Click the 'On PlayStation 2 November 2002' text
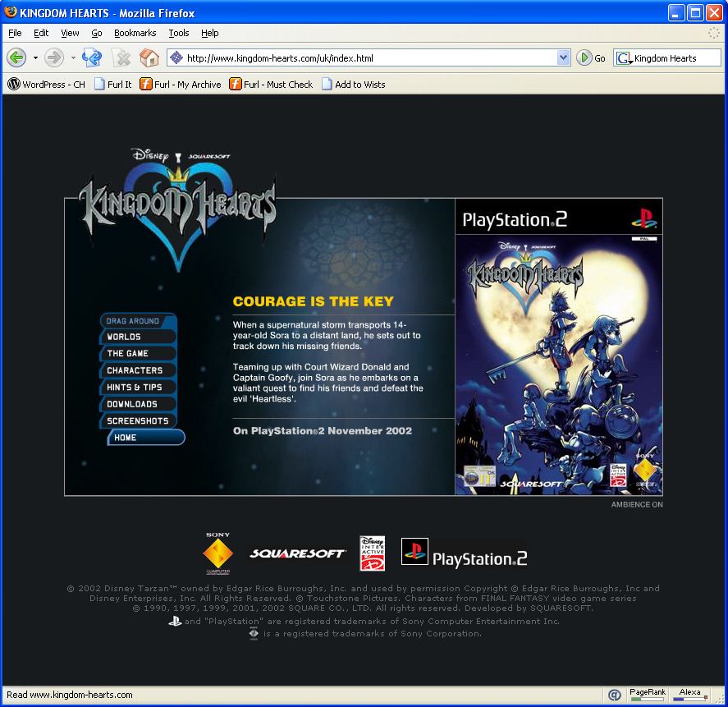 (323, 430)
